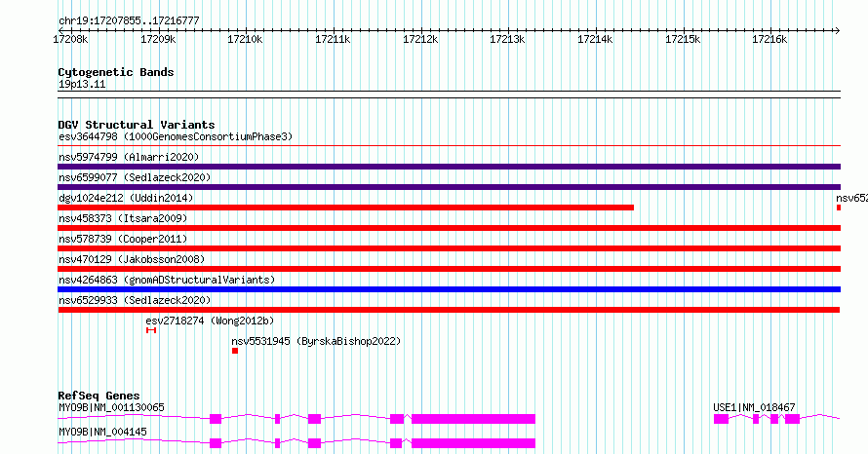Click the first USE1 exon block
868x454 pixels.
[x=721, y=419]
